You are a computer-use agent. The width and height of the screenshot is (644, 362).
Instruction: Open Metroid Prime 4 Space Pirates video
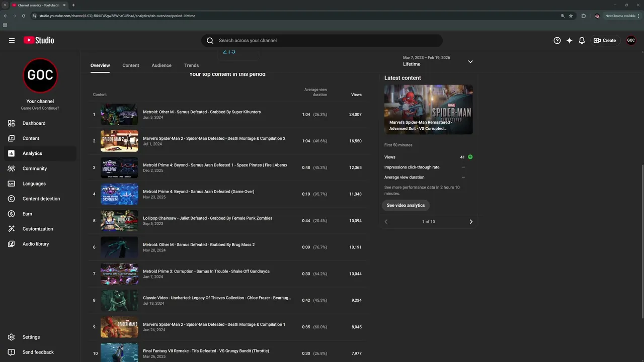[x=215, y=165]
